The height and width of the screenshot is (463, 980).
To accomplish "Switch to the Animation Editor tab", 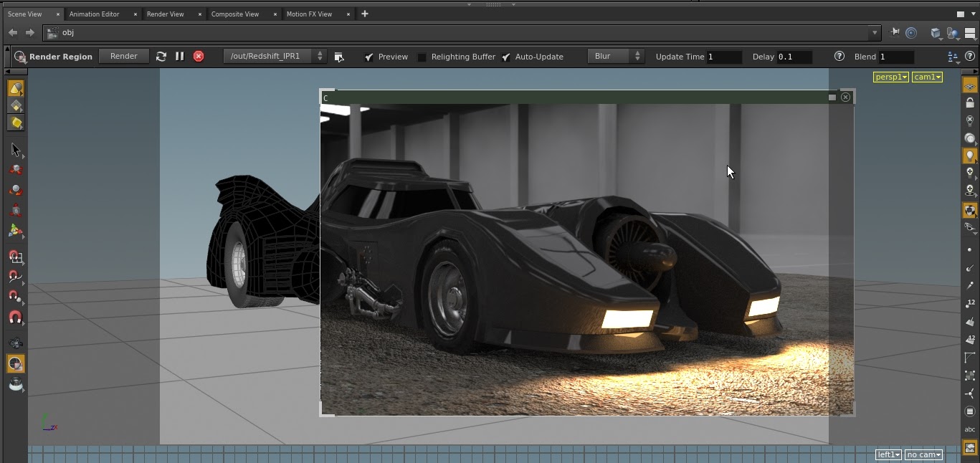I will (96, 14).
